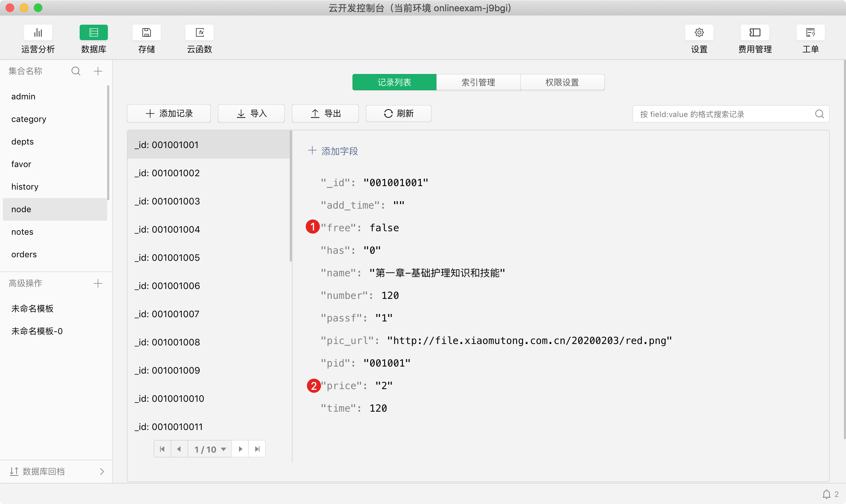
Task: Click the 添加字段 link
Action: (x=333, y=151)
